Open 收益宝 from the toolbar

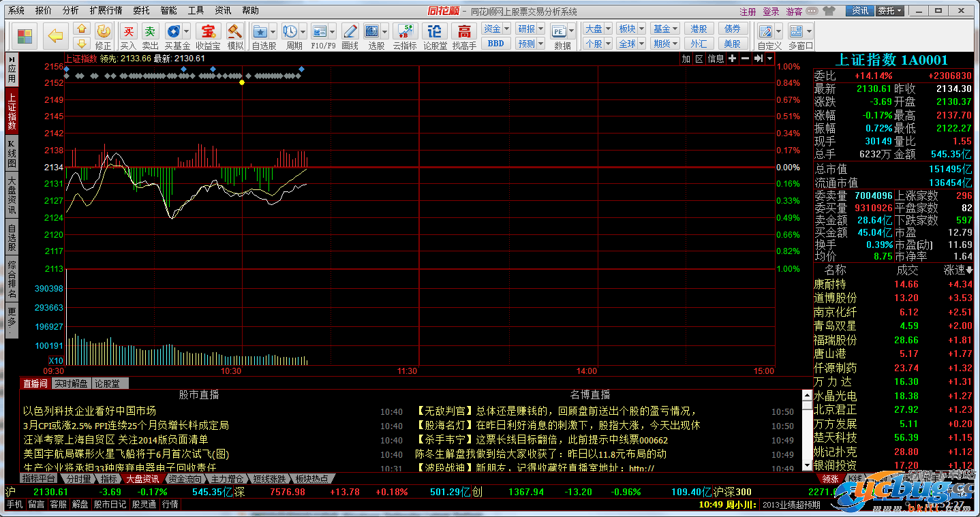(208, 31)
